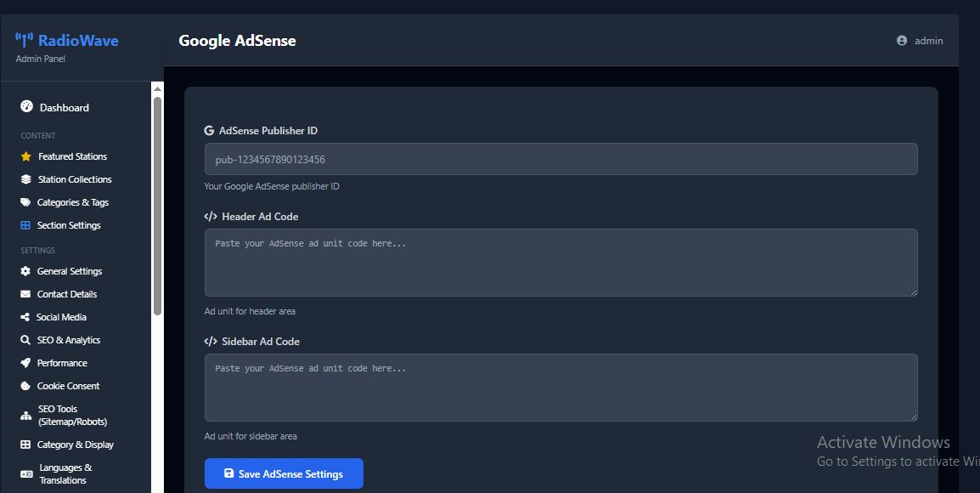Screen dimensions: 980x493
Task: Click the Featured Stations star icon
Action: 25,156
